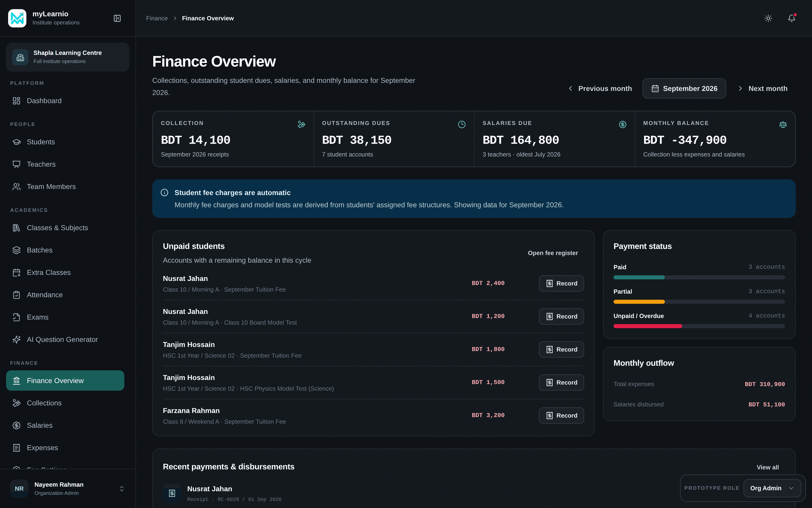Click BDT 14,100 collection value
Screen dimensions: 812x508
click(196, 140)
